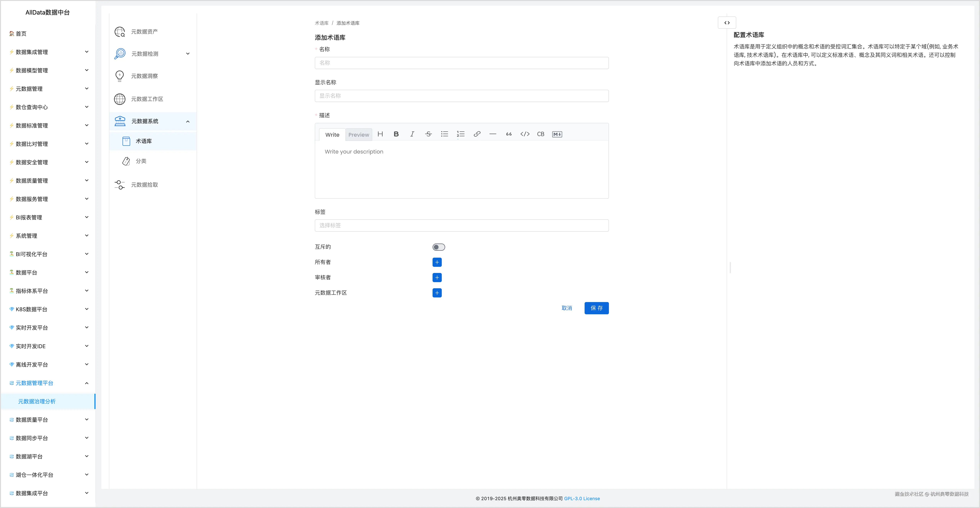This screenshot has height=508, width=980.
Task: Open the 分类 menu item
Action: (141, 161)
